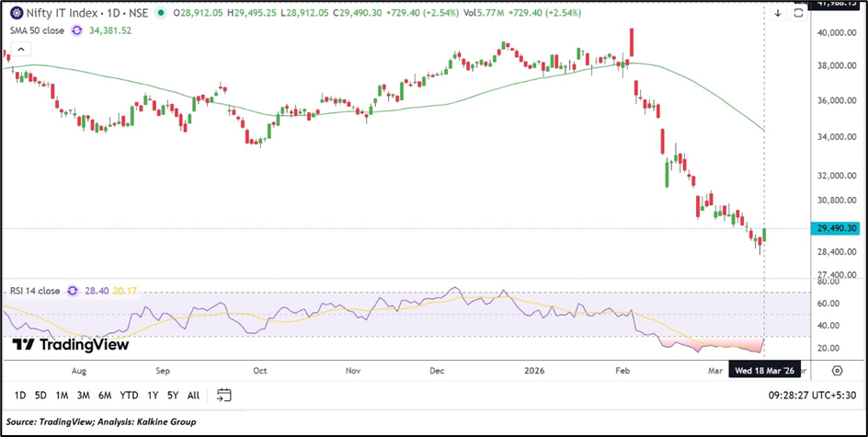Choose the YTD time range
868x437 pixels.
tap(129, 396)
